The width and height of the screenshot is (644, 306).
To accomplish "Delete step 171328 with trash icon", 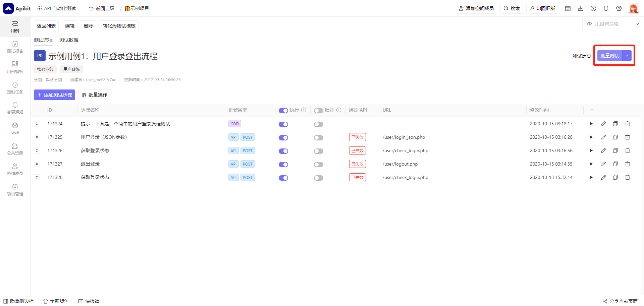I will (628, 177).
